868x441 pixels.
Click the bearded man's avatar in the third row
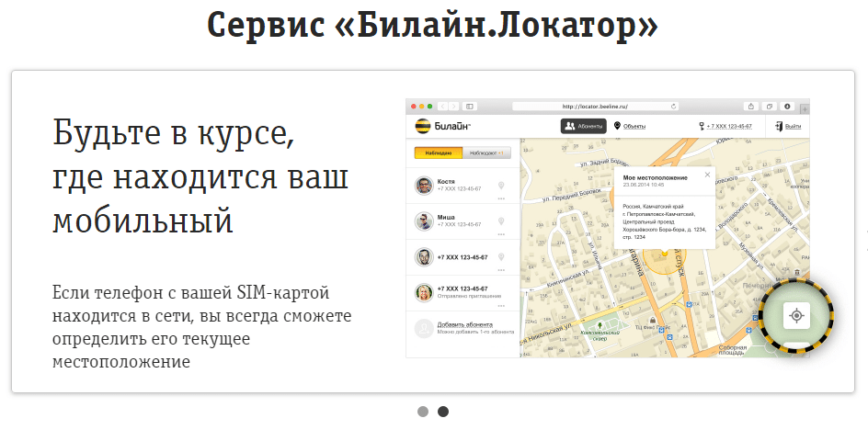[x=424, y=257]
